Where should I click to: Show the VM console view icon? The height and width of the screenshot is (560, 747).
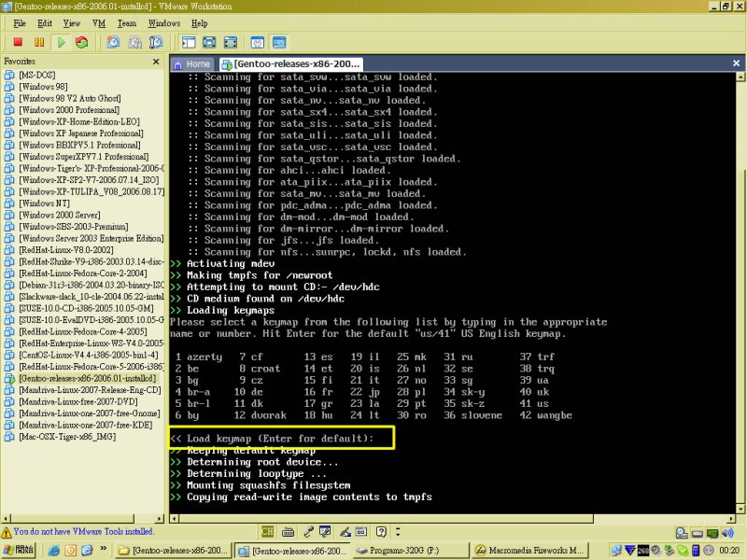279,42
